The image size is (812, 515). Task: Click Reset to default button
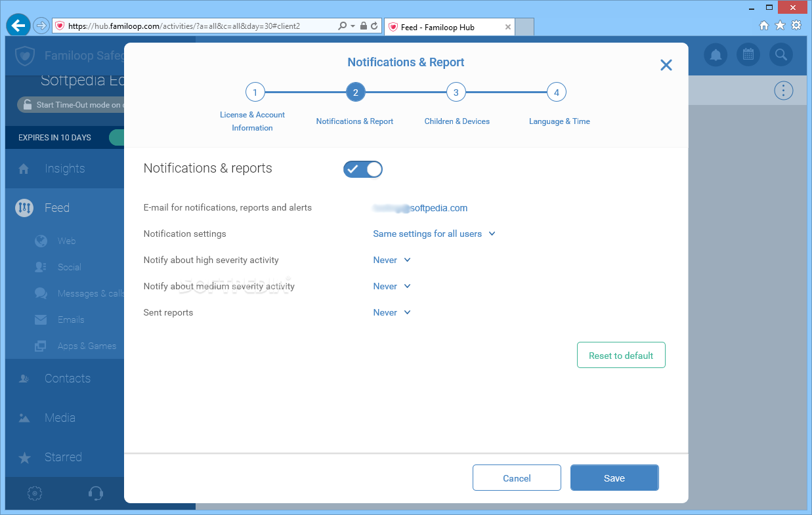[x=621, y=355]
